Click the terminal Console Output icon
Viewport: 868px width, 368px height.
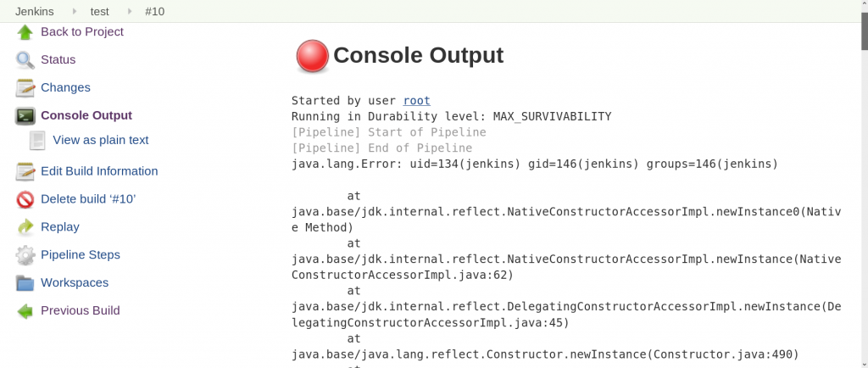pyautogui.click(x=25, y=115)
